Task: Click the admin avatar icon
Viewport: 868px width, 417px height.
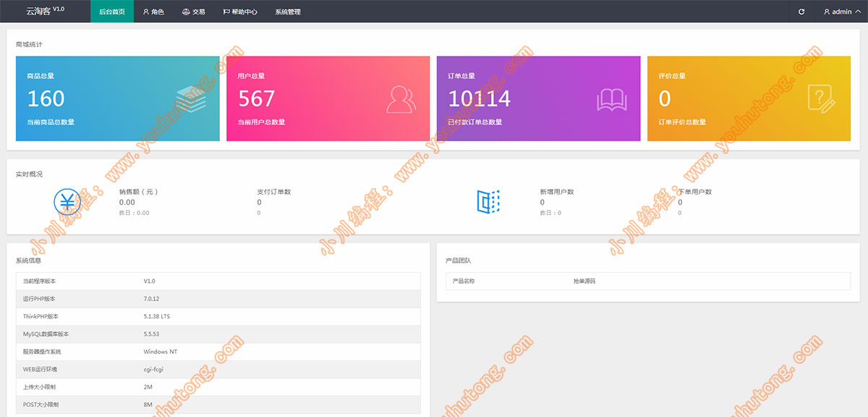Action: click(827, 12)
